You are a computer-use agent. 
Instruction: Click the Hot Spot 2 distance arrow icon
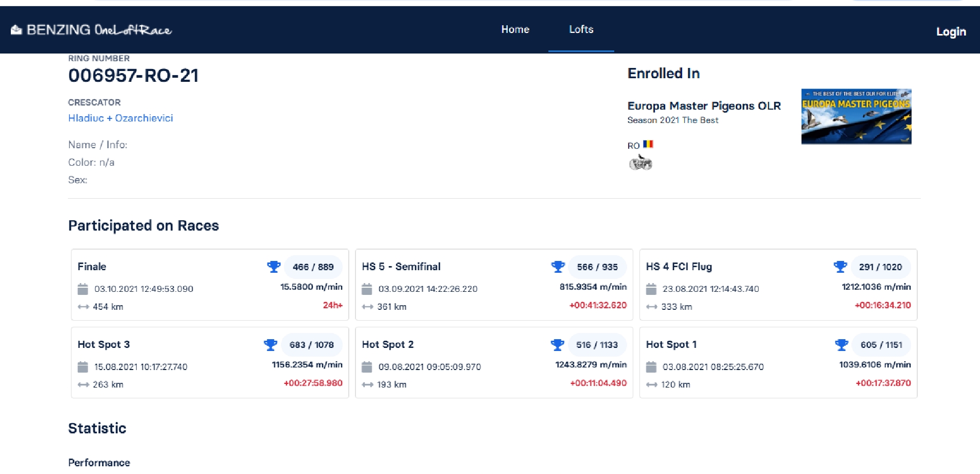point(367,385)
